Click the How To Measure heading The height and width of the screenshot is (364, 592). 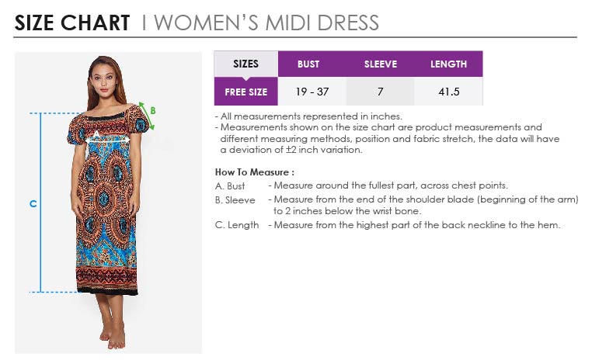tap(255, 172)
